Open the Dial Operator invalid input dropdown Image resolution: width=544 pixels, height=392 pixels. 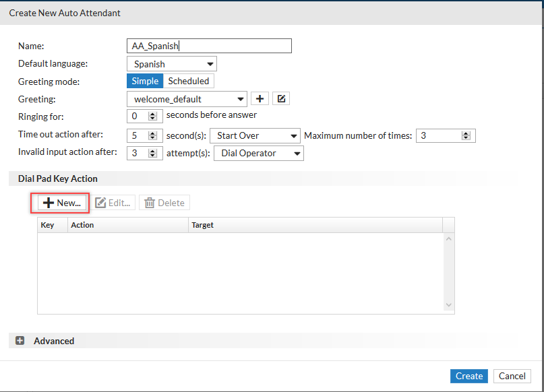coord(259,153)
